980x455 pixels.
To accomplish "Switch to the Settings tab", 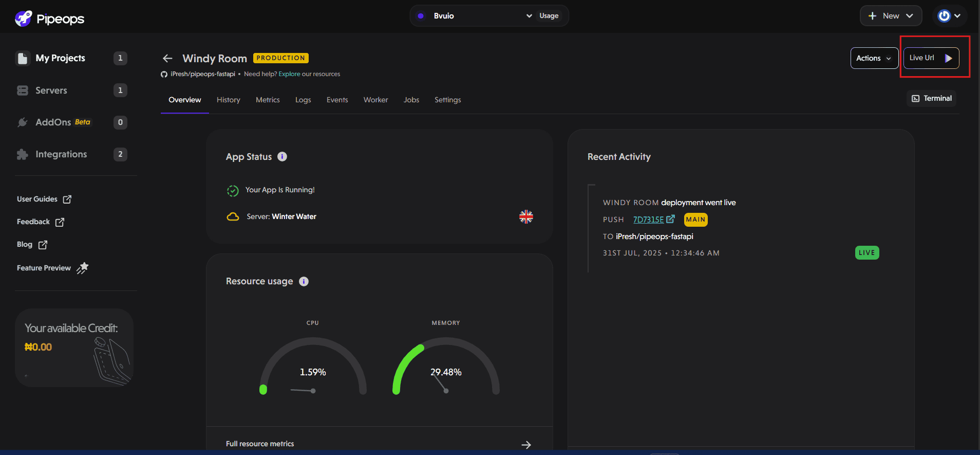I will coord(448,100).
